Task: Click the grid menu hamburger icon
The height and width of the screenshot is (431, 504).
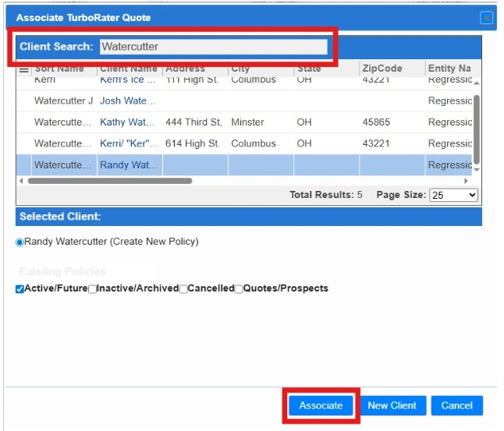Action: coord(23,69)
